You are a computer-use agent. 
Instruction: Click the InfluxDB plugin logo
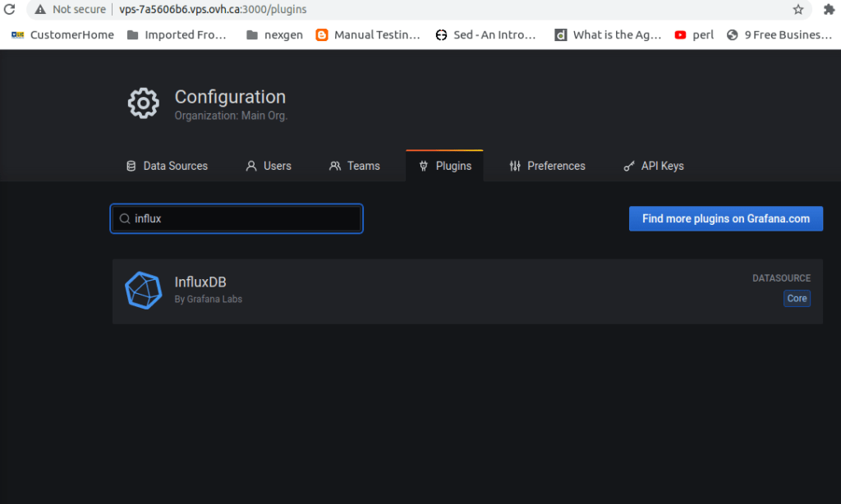[143, 290]
